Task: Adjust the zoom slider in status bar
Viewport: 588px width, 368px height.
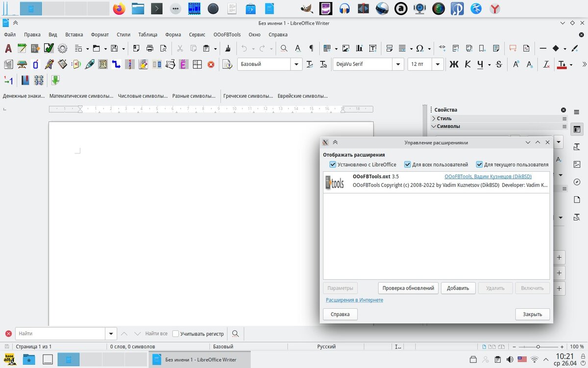Action: (538, 346)
